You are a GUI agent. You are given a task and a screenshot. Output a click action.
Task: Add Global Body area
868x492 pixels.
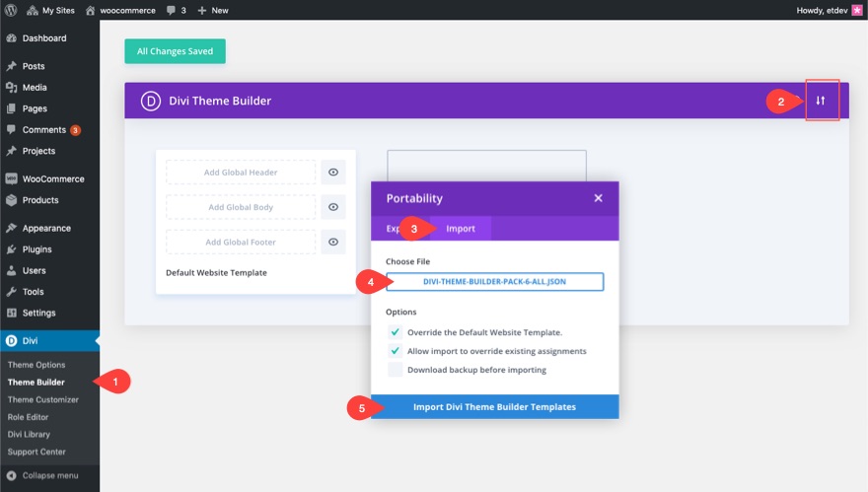point(241,207)
